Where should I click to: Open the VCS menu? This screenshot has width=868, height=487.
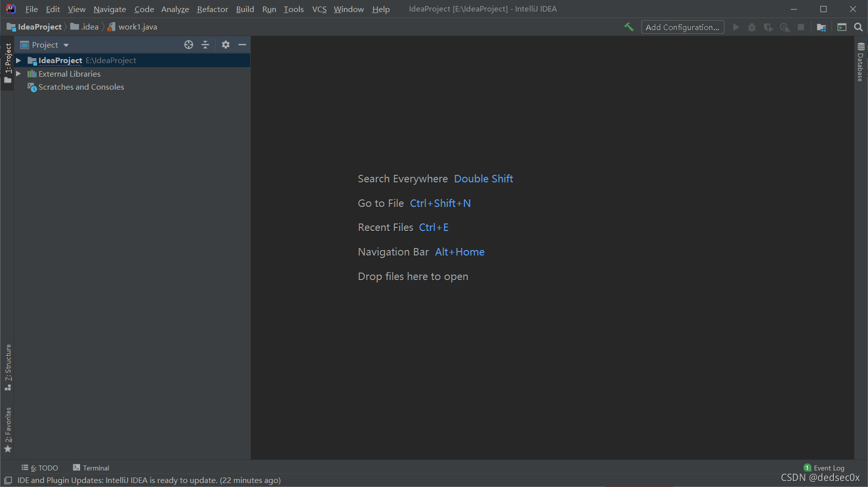click(x=319, y=9)
